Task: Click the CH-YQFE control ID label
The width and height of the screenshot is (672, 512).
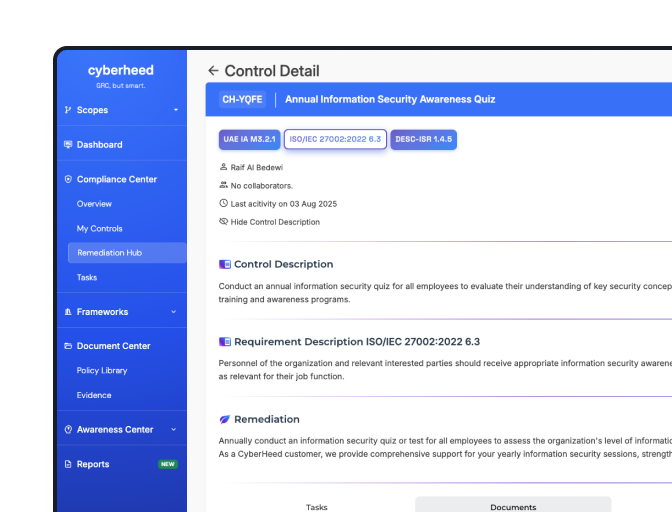Action: pyautogui.click(x=241, y=100)
